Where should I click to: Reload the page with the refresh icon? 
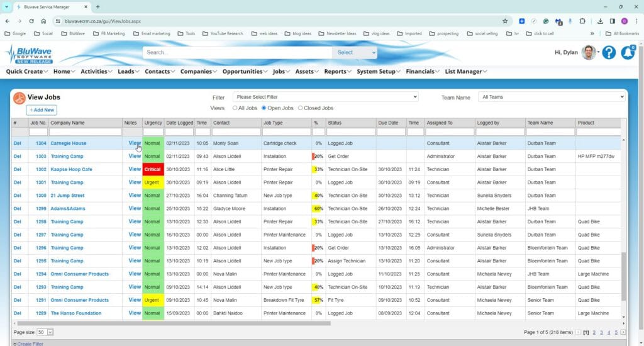31,21
